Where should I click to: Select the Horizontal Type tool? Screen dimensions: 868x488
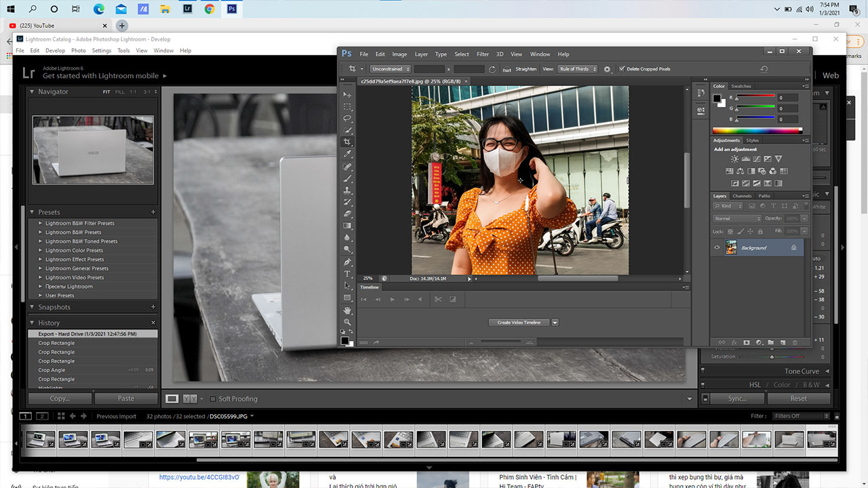coord(347,274)
